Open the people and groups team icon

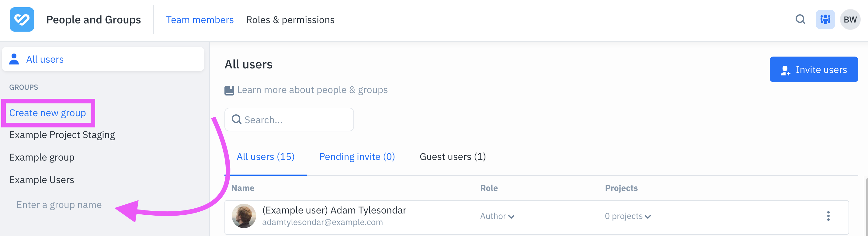point(825,19)
